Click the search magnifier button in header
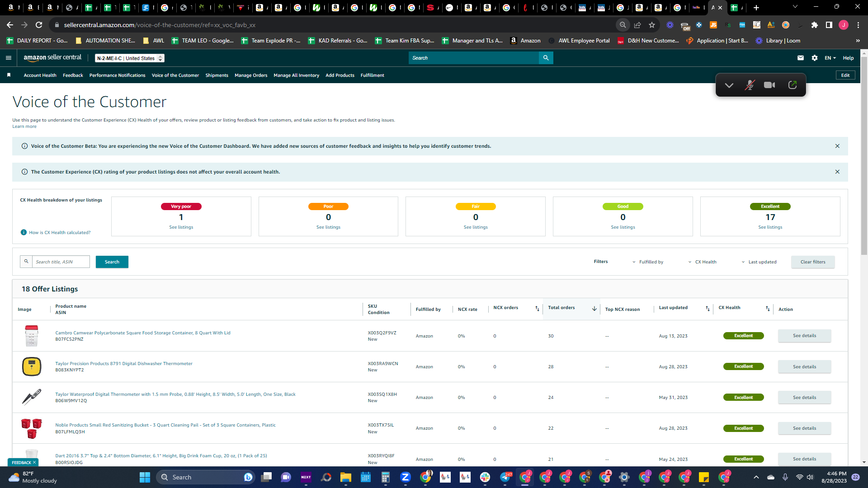The height and width of the screenshot is (488, 868). [x=546, y=58]
